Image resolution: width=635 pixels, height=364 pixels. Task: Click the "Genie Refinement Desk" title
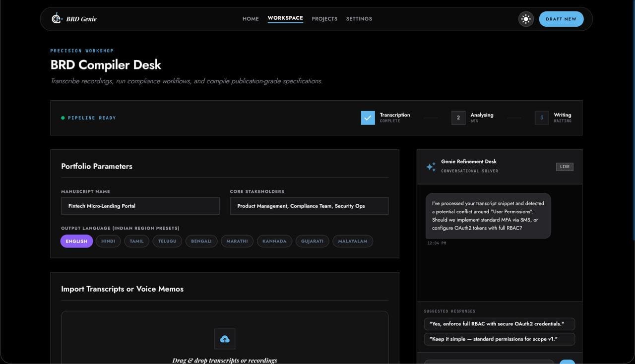coord(469,162)
